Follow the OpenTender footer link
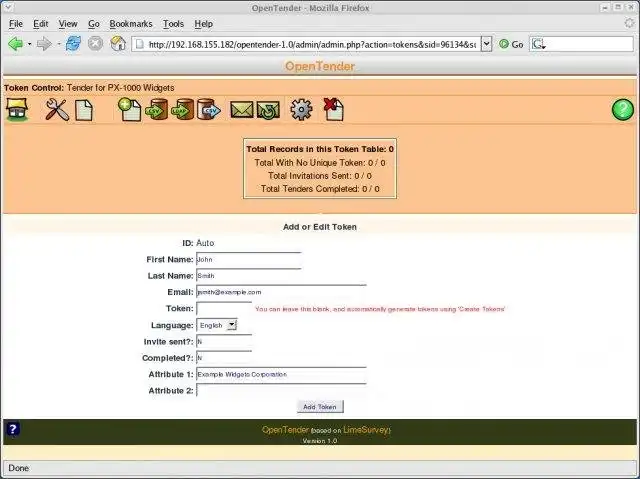 click(285, 430)
